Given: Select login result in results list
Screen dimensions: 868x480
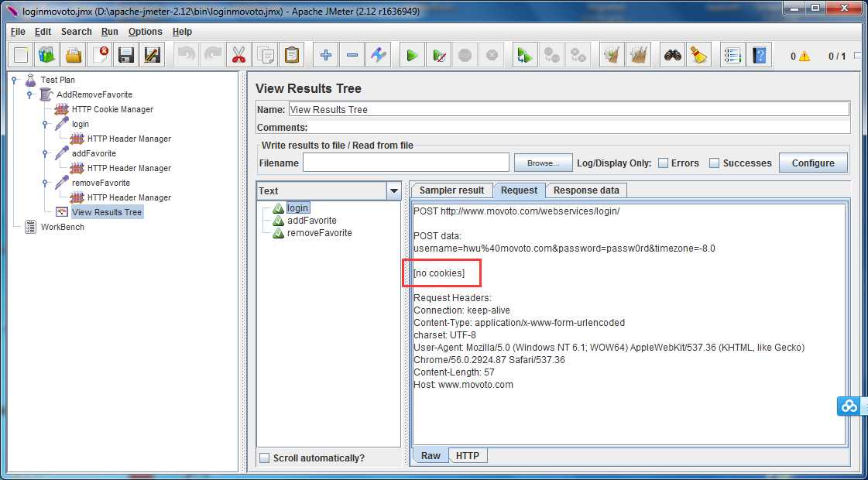Looking at the screenshot, I should point(298,207).
